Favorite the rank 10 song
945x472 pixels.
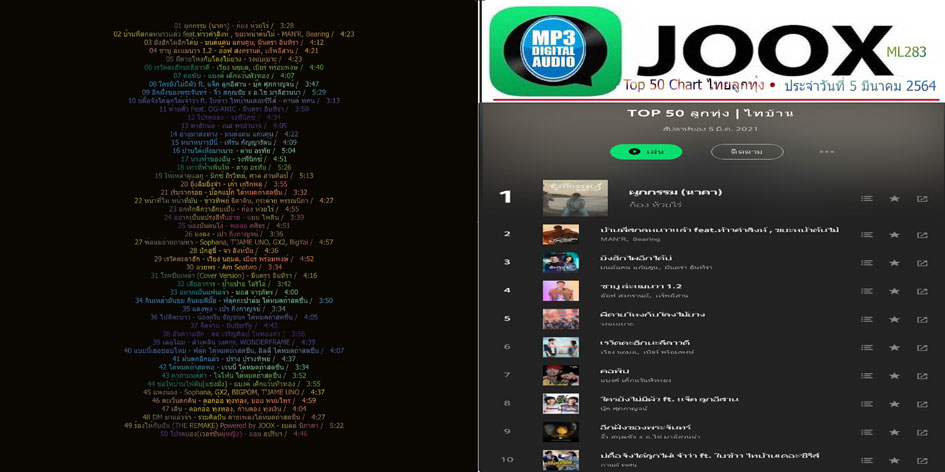(x=894, y=460)
